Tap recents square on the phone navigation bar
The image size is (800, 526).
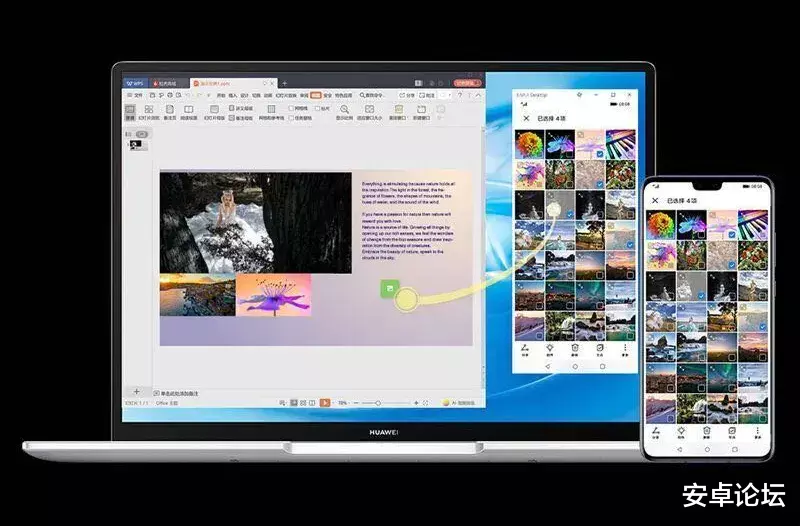735,449
